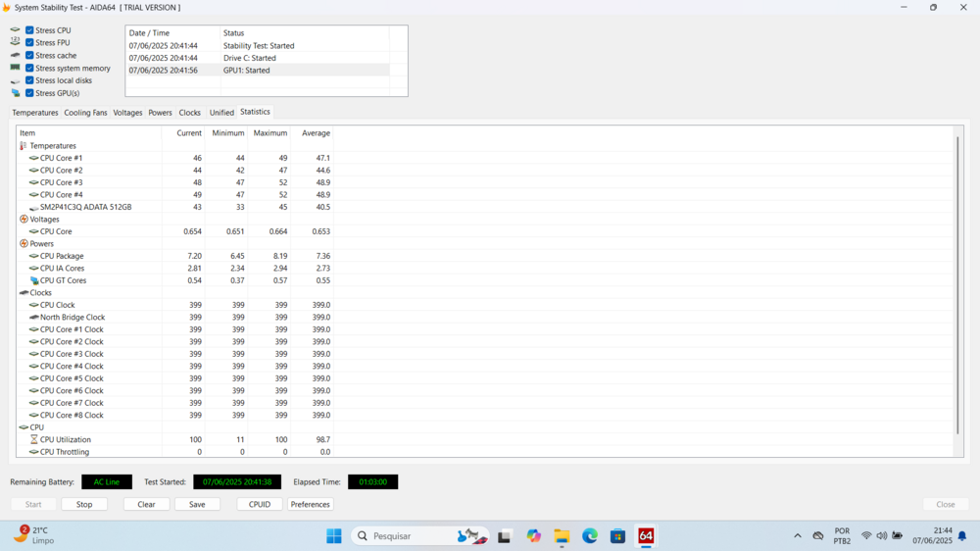Show hidden icons in the system tray
The width and height of the screenshot is (980, 551).
pyautogui.click(x=797, y=536)
